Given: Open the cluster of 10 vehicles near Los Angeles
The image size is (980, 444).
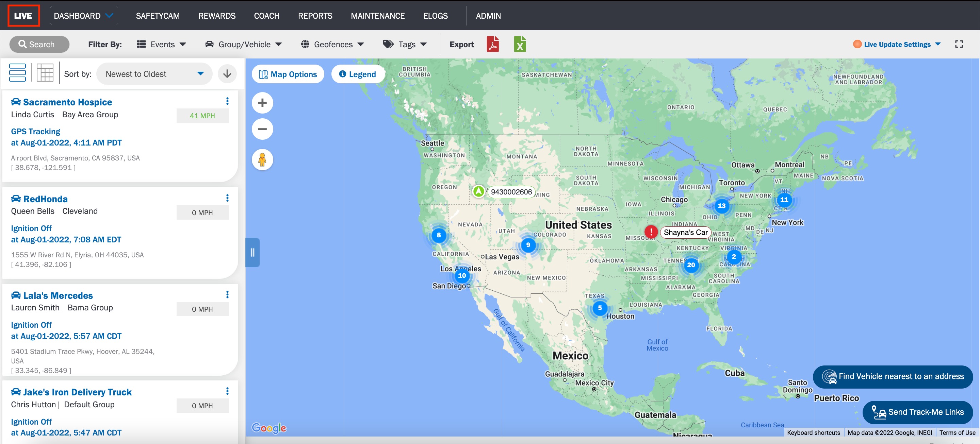Looking at the screenshot, I should 462,276.
